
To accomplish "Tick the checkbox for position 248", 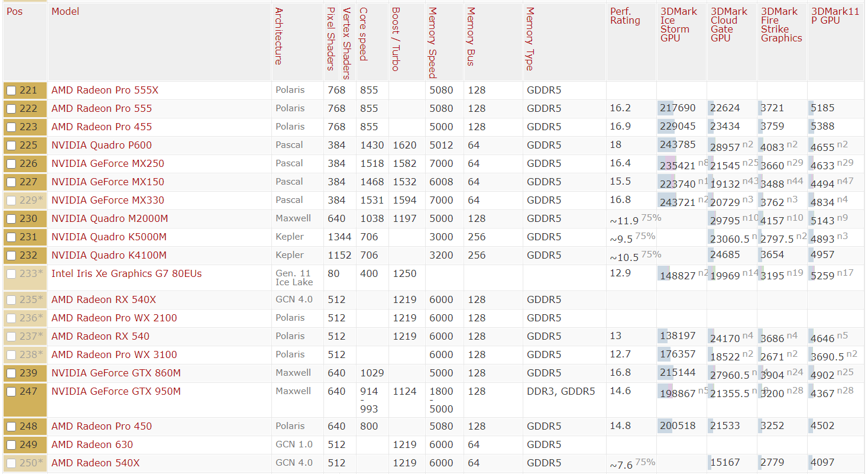I will [x=11, y=427].
